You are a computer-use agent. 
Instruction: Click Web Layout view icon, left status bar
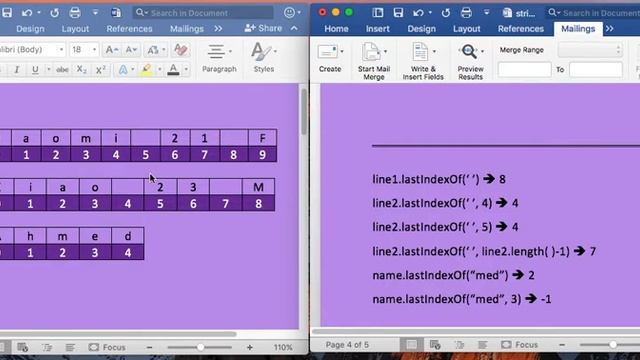(x=22, y=347)
